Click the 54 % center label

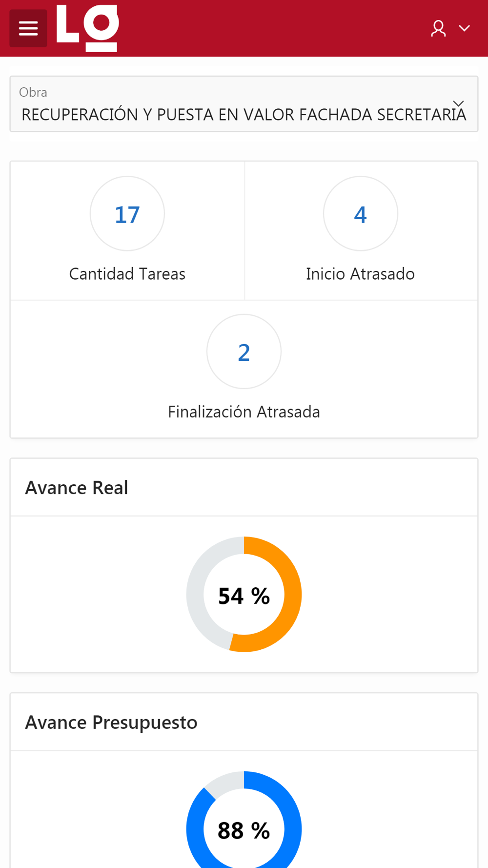tap(244, 596)
